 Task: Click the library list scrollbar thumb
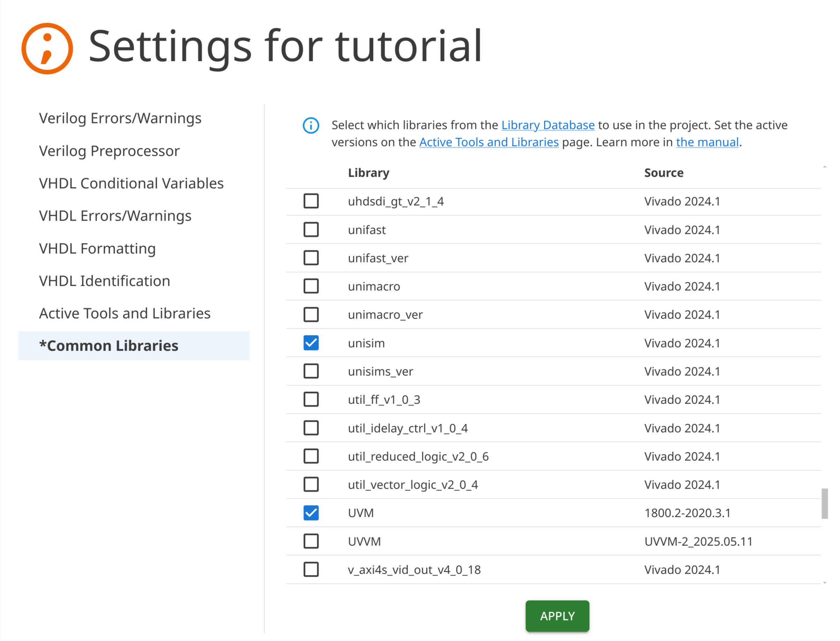[x=824, y=503]
